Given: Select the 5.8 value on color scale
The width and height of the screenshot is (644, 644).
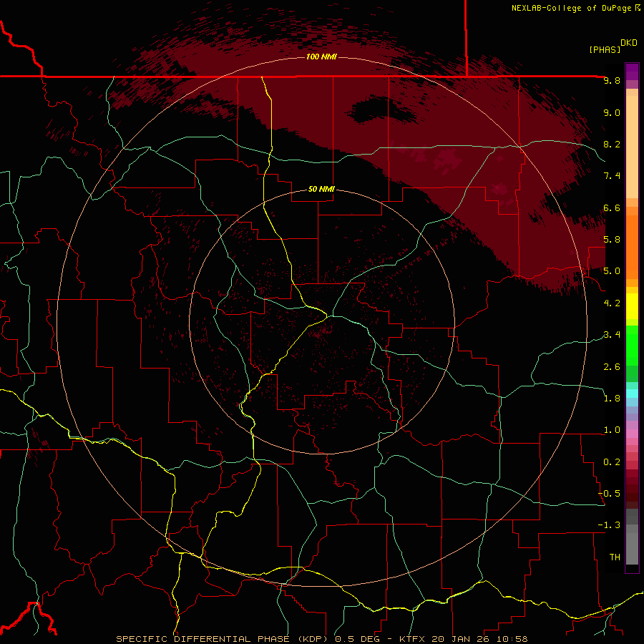Looking at the screenshot, I should tap(612, 239).
